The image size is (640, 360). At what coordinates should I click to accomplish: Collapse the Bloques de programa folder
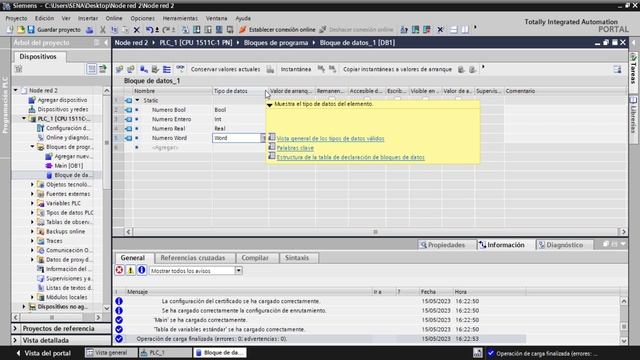tap(32, 147)
